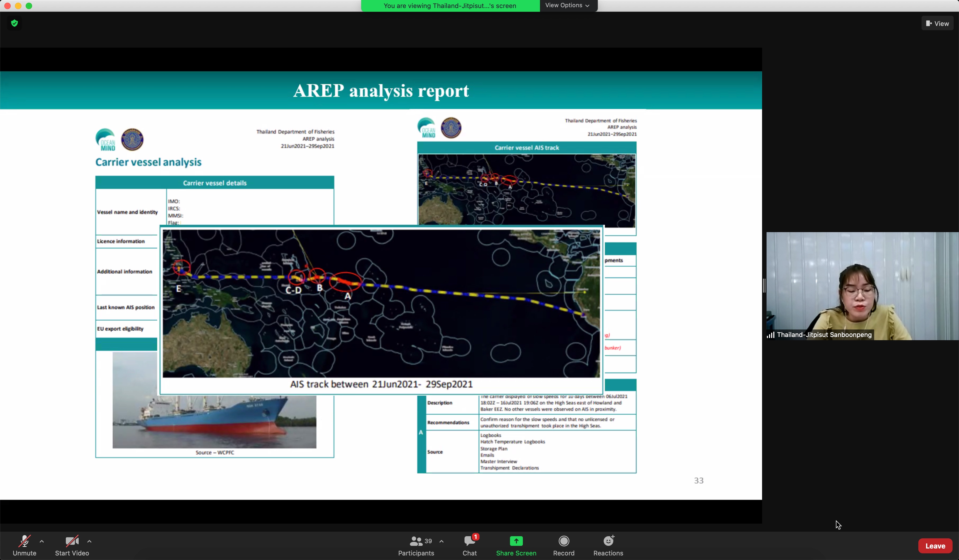Open the Chat panel icon
This screenshot has width=959, height=560.
point(469,541)
